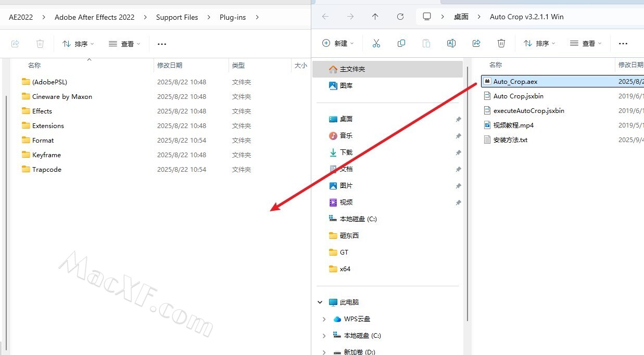Screen dimensions: 644x355
Task: Click Delete trash icon in right window toolbar
Action: point(501,43)
